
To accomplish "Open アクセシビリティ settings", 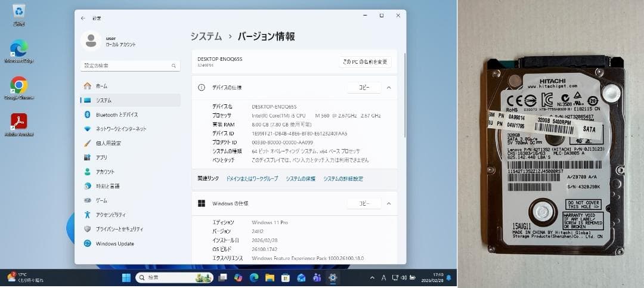I will click(x=130, y=215).
